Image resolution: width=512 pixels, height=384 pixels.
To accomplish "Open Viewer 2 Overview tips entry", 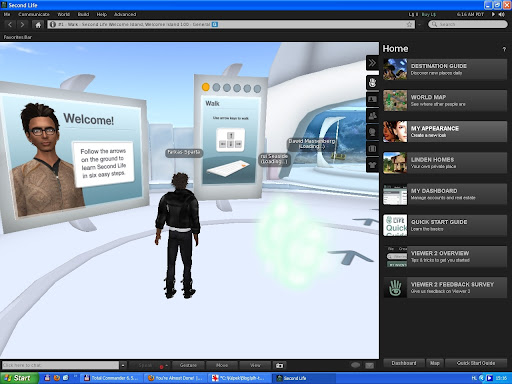I will (x=445, y=256).
